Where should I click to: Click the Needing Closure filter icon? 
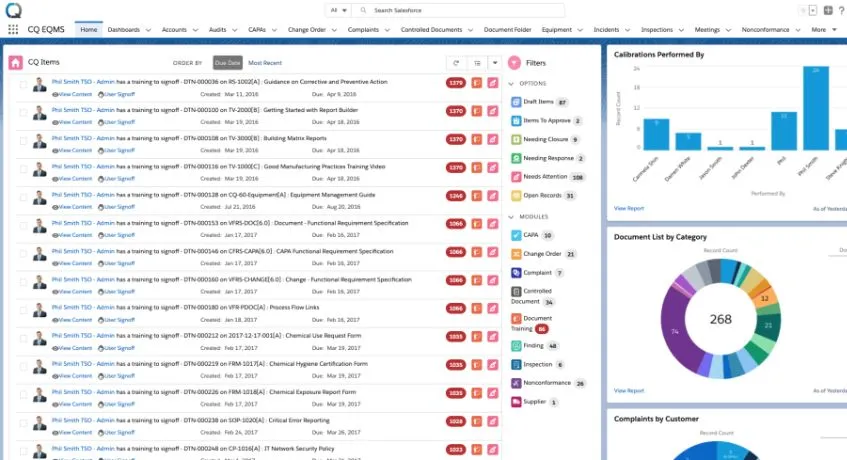516,139
